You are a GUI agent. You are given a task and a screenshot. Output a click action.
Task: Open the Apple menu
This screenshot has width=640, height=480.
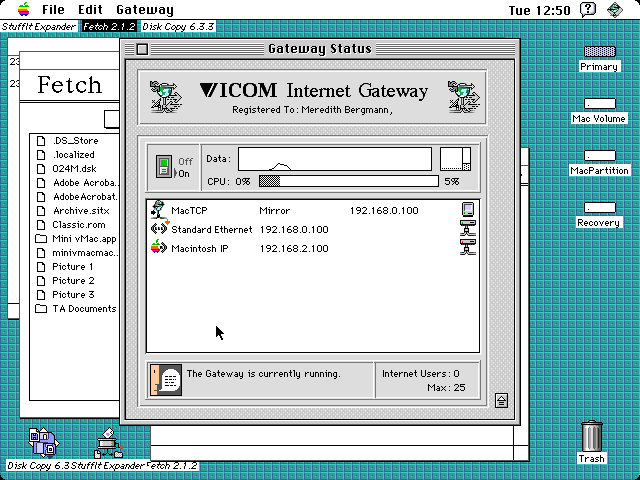tap(23, 9)
